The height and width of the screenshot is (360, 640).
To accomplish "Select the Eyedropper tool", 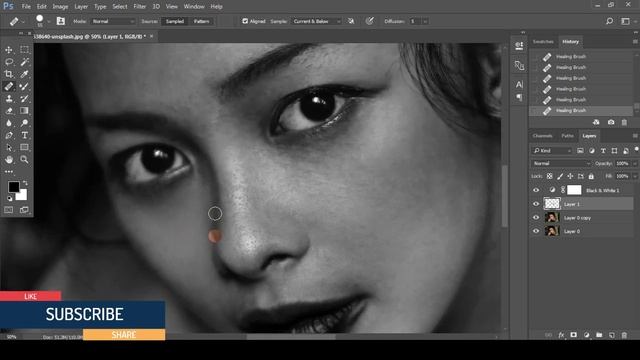I will (24, 74).
